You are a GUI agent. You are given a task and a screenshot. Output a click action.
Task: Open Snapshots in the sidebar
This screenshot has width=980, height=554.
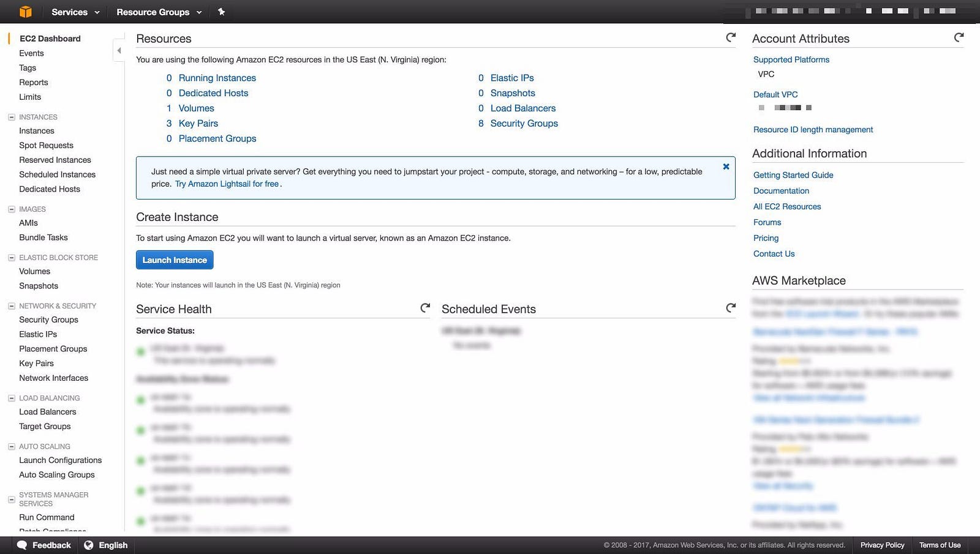39,286
